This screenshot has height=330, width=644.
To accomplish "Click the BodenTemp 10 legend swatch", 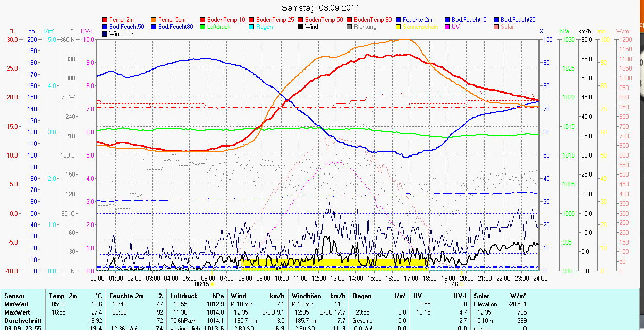I will coord(201,20).
